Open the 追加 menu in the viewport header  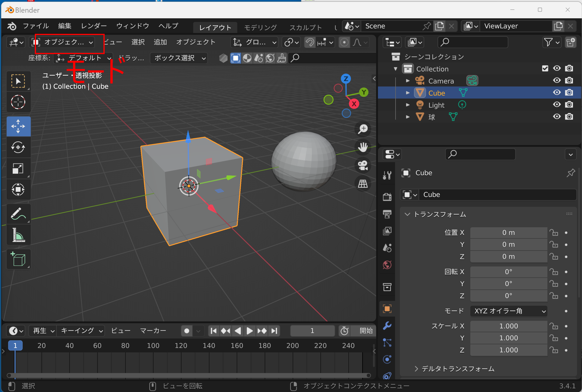[160, 42]
